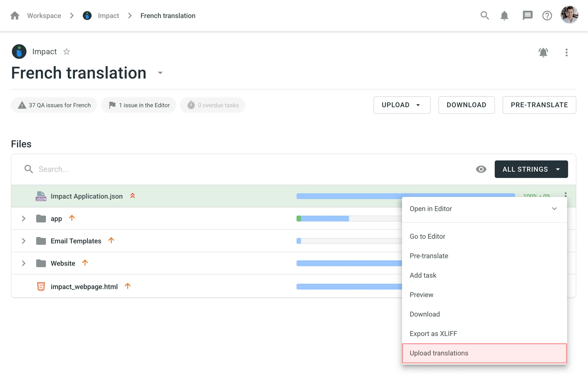
Task: Click the PRE-TRANSLATE button
Action: point(539,105)
